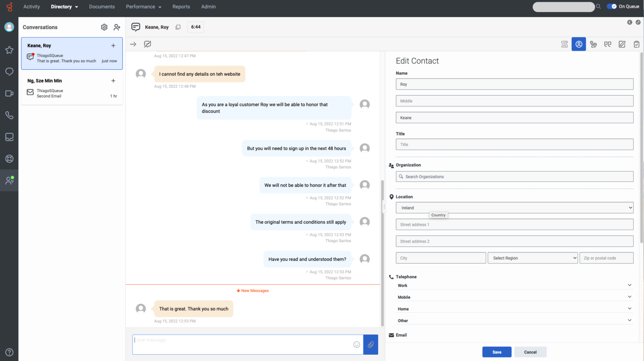Open Conversations settings gear icon
This screenshot has width=644, height=361.
click(104, 27)
